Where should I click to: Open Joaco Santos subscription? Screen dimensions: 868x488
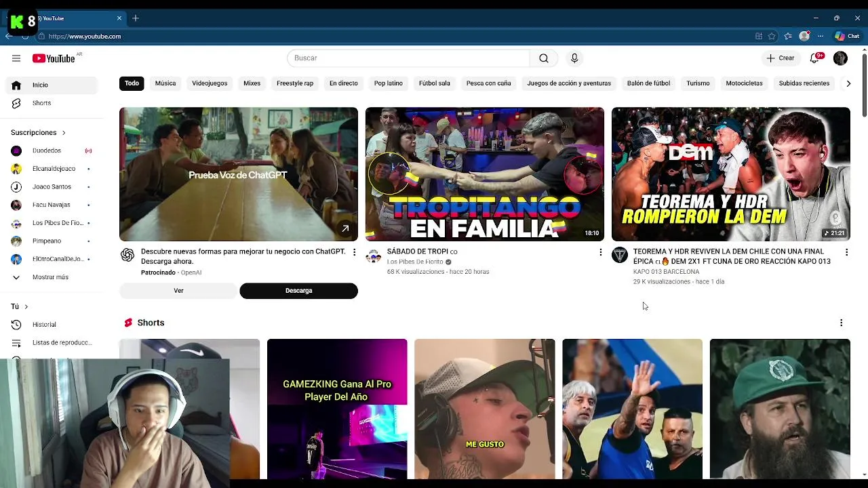click(x=53, y=186)
